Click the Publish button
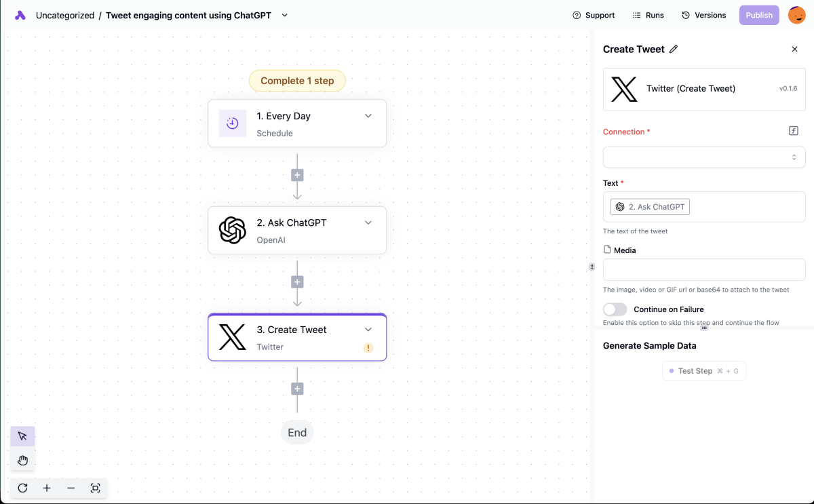Viewport: 814px width, 504px height. [x=759, y=15]
